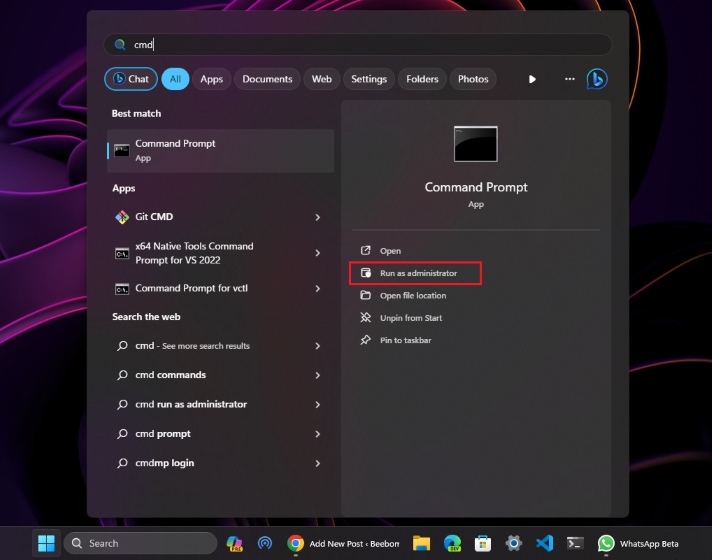Open Microsoft Store from taskbar
Screen dimensions: 712x560
point(483,543)
